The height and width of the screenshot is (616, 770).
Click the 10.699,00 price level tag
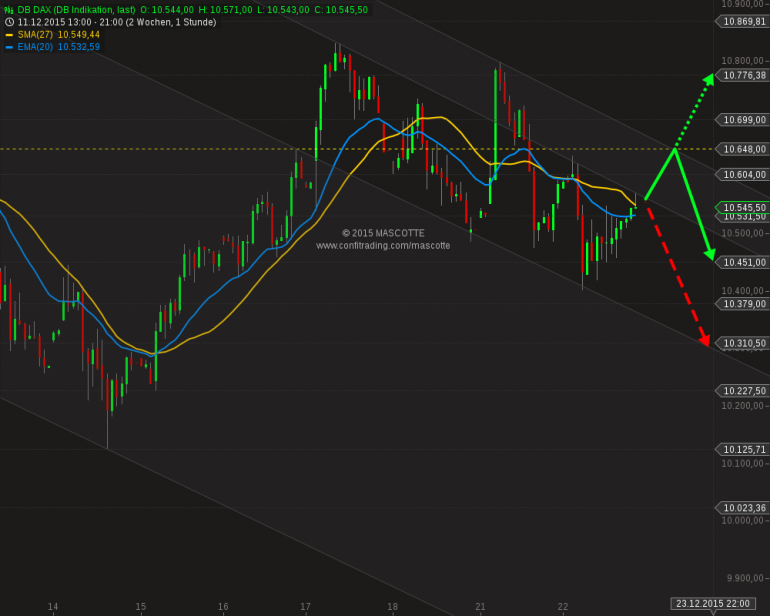(742, 119)
